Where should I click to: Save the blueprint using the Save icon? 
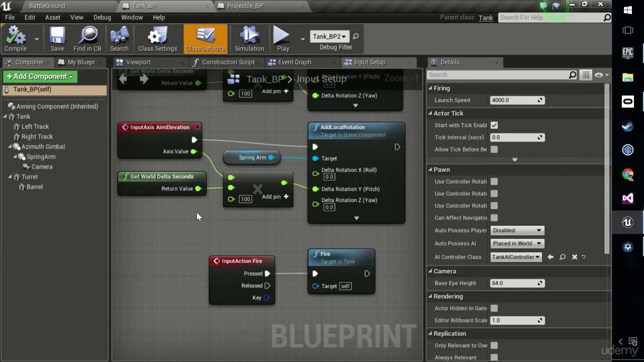(57, 39)
